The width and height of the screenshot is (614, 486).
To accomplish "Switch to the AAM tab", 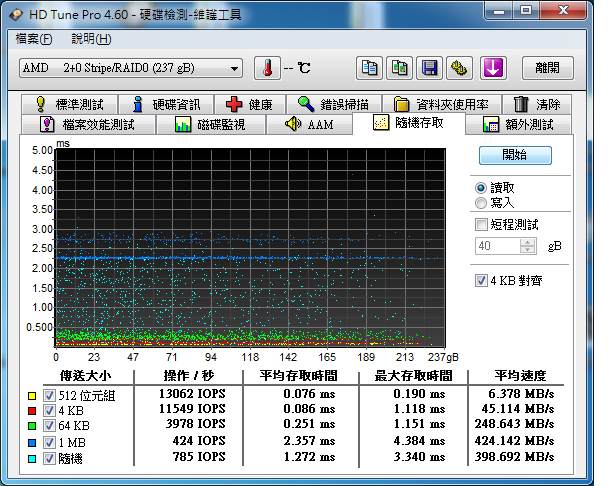I will pyautogui.click(x=309, y=125).
